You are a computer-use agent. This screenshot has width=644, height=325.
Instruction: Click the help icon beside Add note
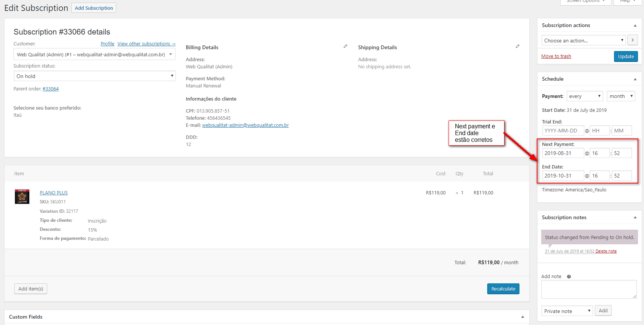point(569,277)
